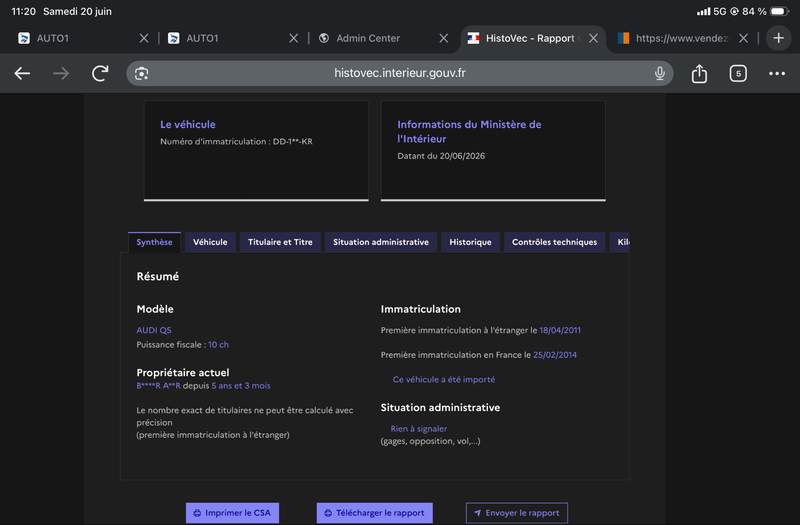Click the owner name B****R A**R

point(158,386)
